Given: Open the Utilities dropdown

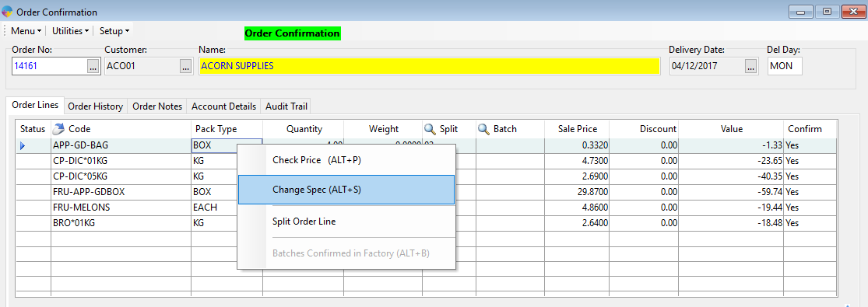Looking at the screenshot, I should pyautogui.click(x=70, y=31).
